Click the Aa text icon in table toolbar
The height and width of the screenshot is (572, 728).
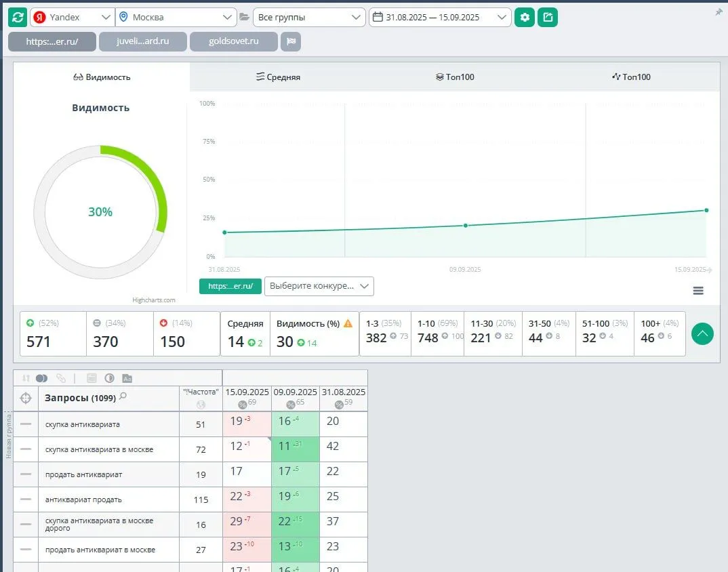pyautogui.click(x=127, y=378)
